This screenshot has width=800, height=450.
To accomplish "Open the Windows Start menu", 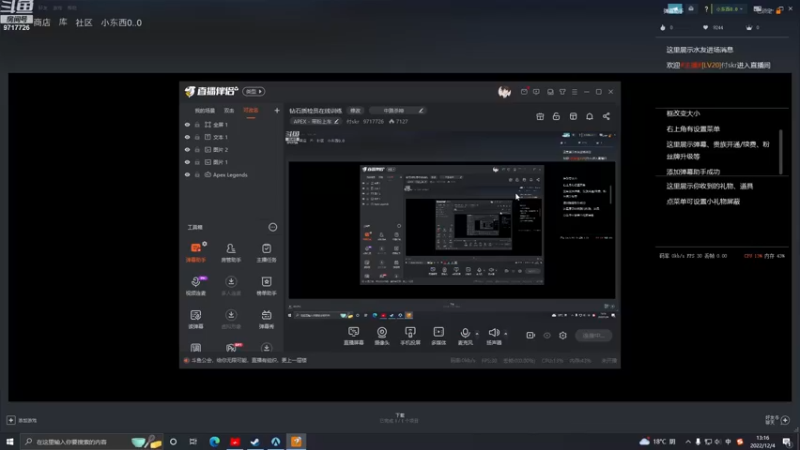I will (10, 441).
